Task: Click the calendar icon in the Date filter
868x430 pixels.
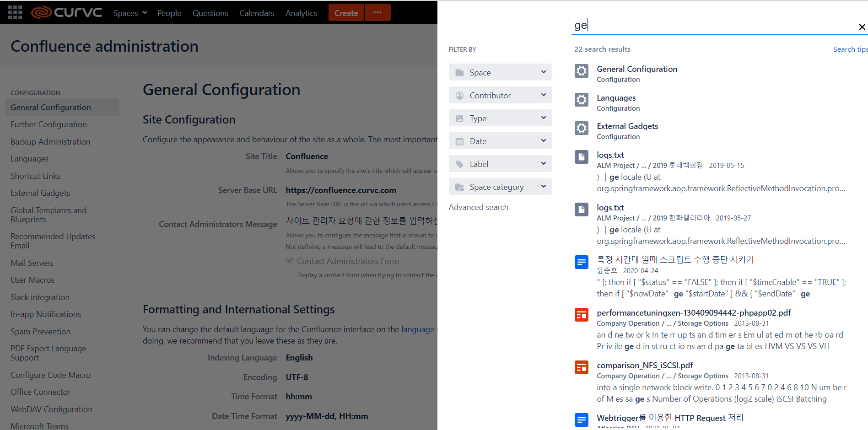Action: [x=459, y=141]
